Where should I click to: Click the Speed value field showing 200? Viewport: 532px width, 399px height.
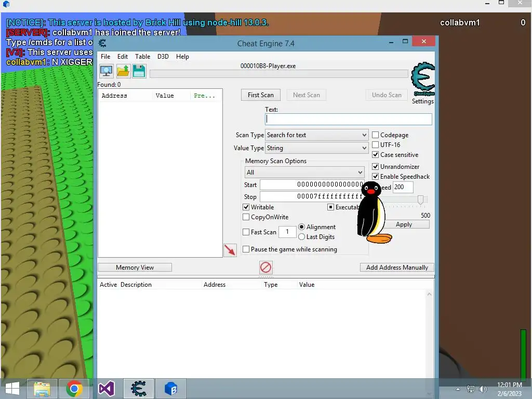point(403,187)
